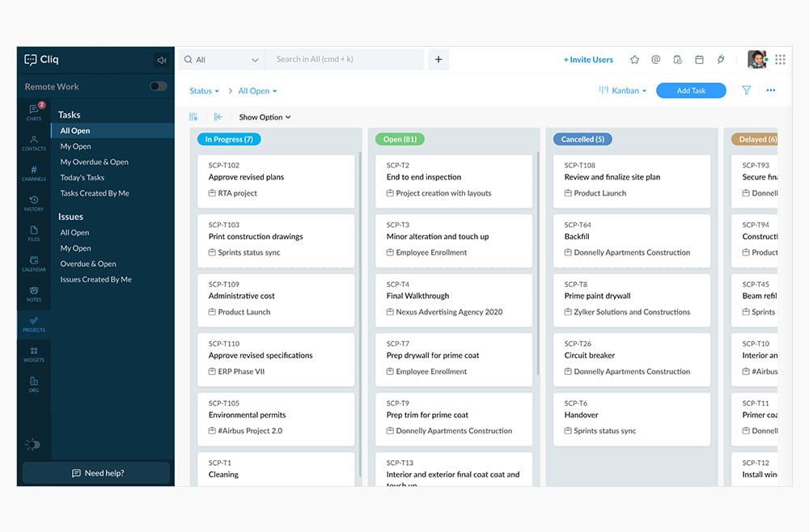
Task: Open the apps grid icon
Action: tap(780, 60)
